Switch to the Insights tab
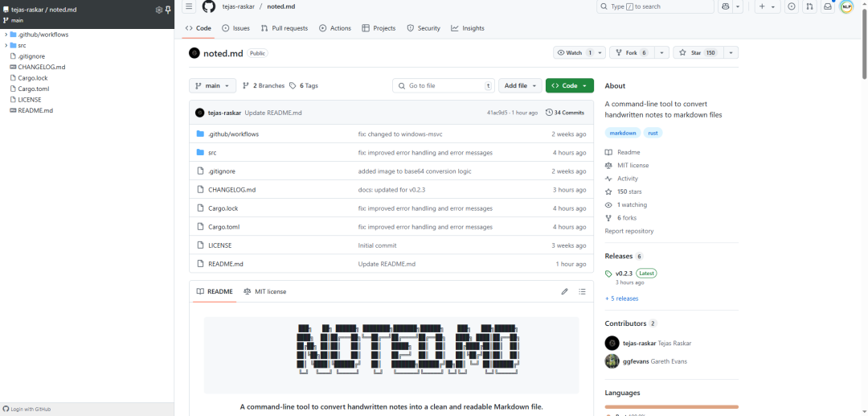868x416 pixels. pyautogui.click(x=468, y=28)
